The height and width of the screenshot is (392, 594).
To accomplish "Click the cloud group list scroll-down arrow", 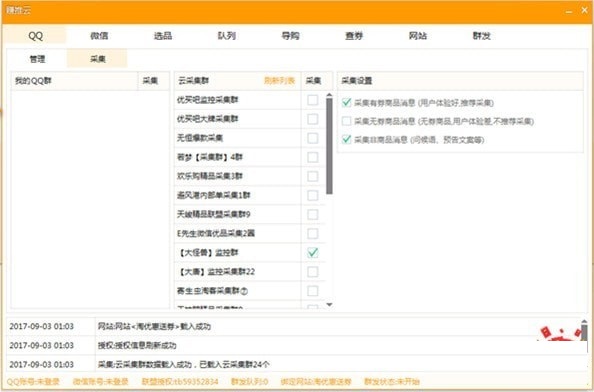I will [x=329, y=305].
